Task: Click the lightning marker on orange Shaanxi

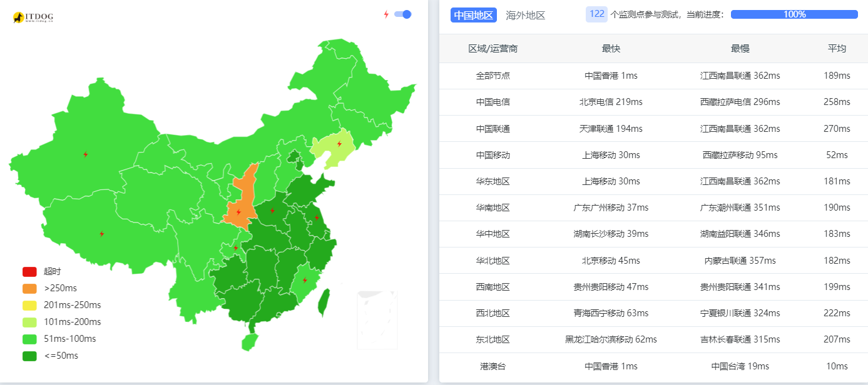Action: pyautogui.click(x=238, y=212)
